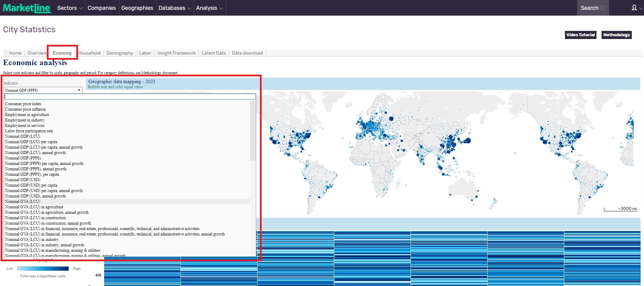Click the Low-High map legend color gradient
This screenshot has width=644, height=286.
[x=43, y=268]
